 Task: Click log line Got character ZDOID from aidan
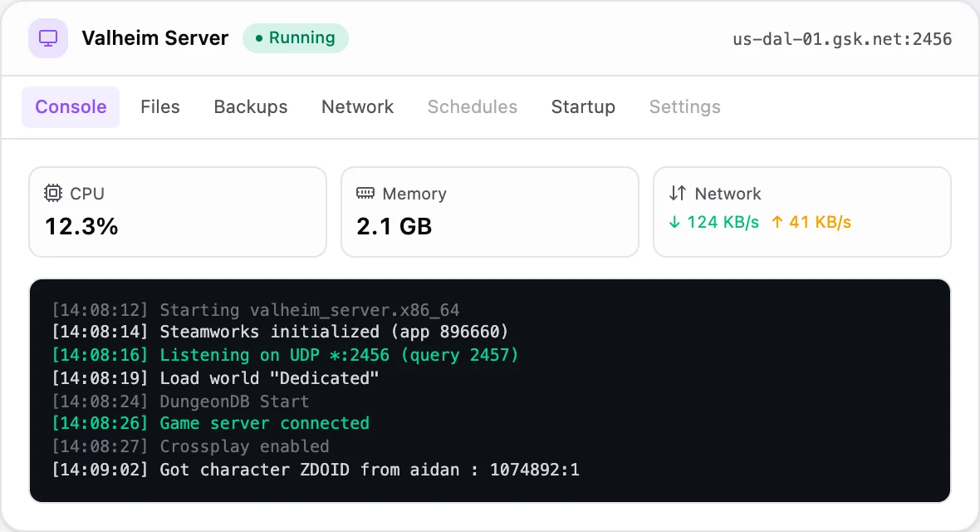pos(316,470)
